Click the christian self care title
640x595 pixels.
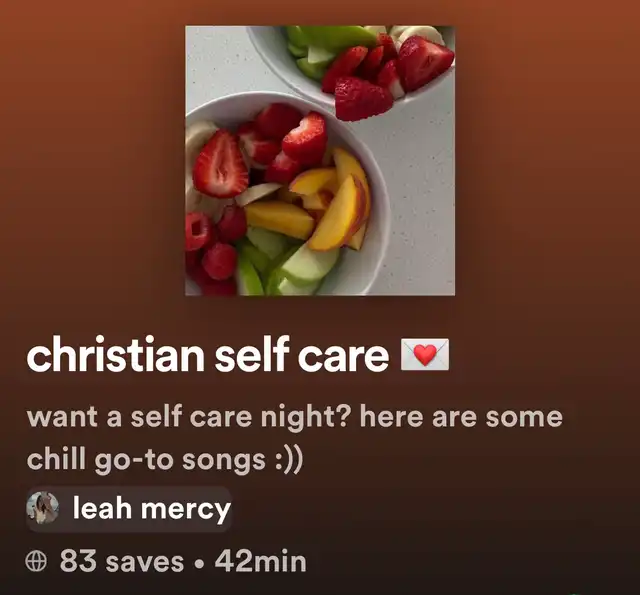[x=208, y=354]
